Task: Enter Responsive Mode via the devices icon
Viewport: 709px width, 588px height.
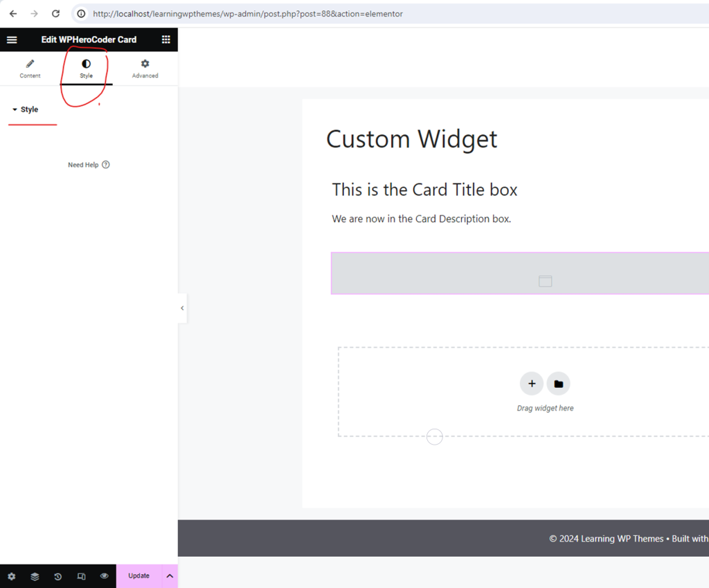Action: coord(81,576)
